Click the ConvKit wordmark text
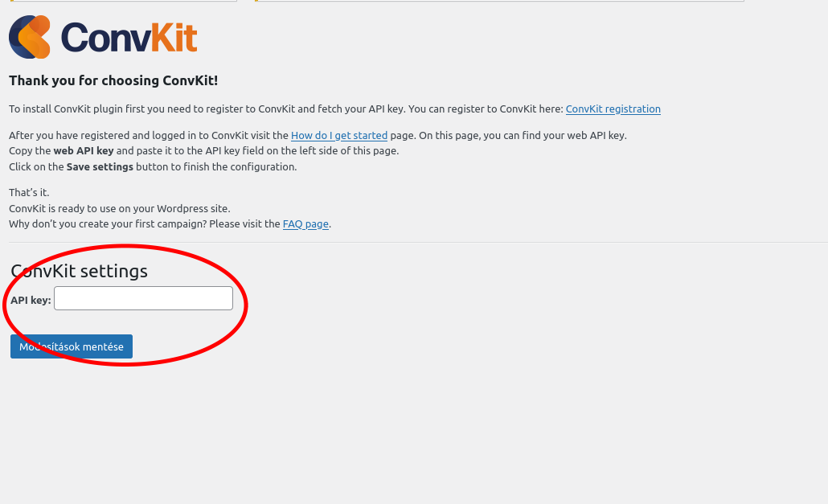The width and height of the screenshot is (828, 504). click(x=129, y=38)
